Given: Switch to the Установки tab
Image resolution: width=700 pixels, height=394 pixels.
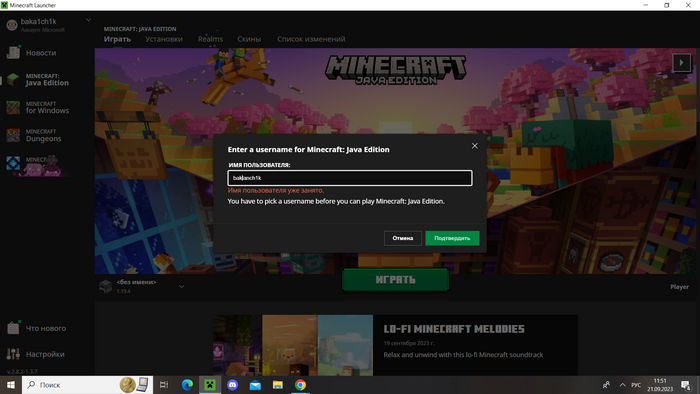Looking at the screenshot, I should click(164, 39).
